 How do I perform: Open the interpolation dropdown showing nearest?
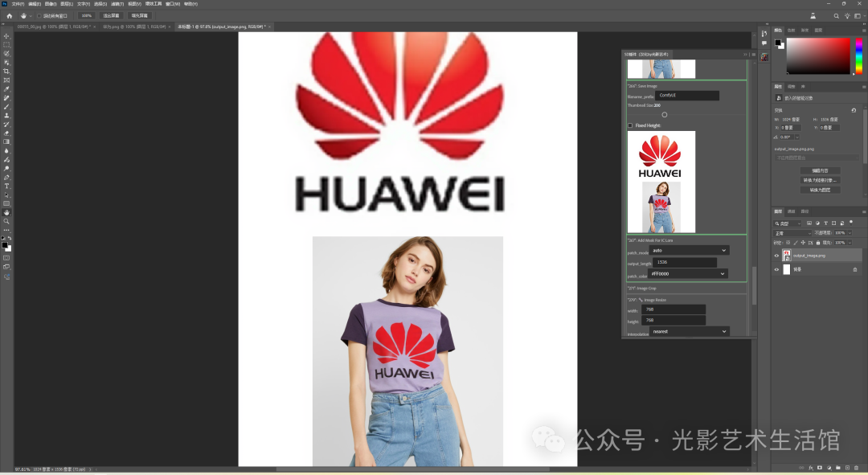click(x=690, y=331)
